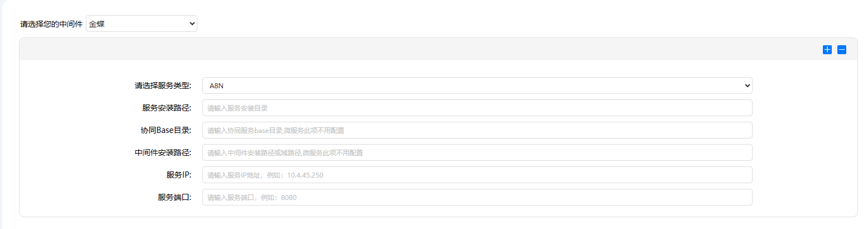Focus the 服务安装路径 input field
This screenshot has height=229, width=868.
[477, 108]
